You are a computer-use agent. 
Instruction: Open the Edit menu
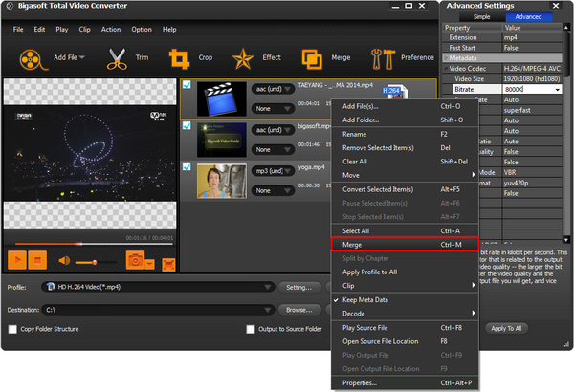click(x=39, y=30)
